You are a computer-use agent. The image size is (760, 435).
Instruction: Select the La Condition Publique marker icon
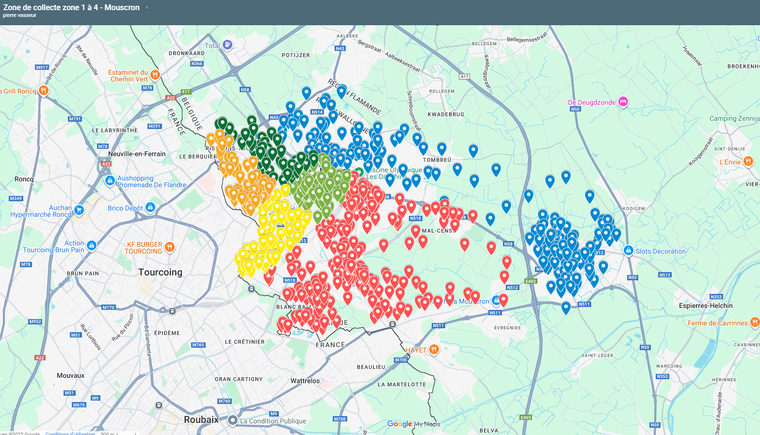click(233, 420)
